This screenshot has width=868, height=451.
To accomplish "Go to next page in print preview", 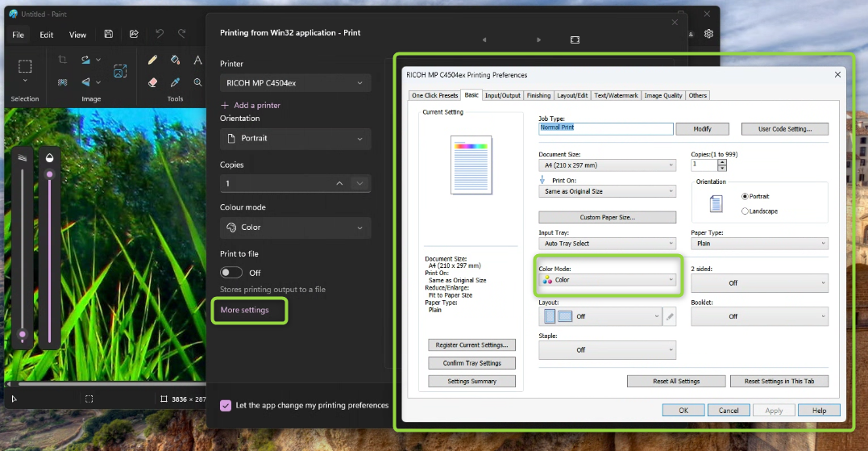I will (538, 40).
